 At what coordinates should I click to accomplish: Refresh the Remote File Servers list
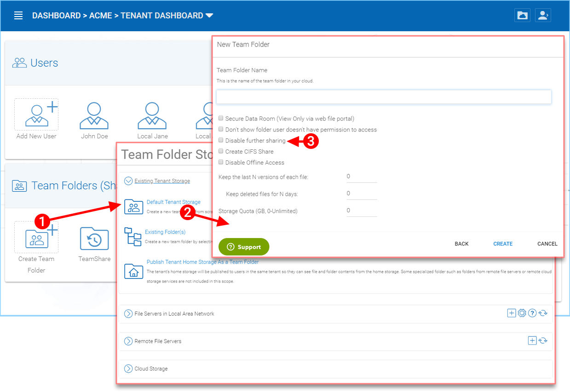click(543, 341)
